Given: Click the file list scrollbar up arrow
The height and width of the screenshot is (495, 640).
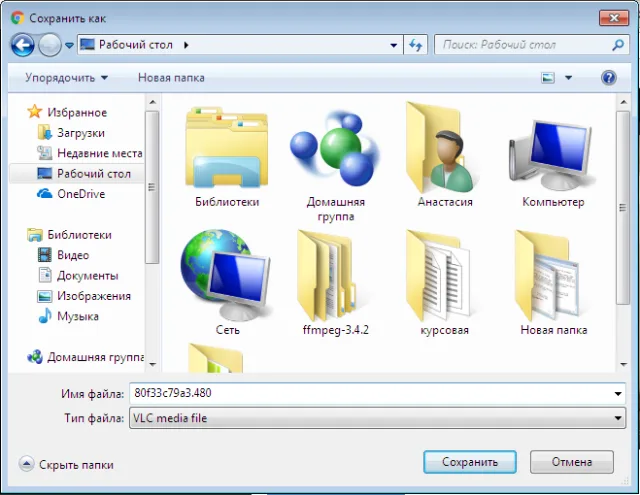Looking at the screenshot, I should pyautogui.click(x=623, y=102).
